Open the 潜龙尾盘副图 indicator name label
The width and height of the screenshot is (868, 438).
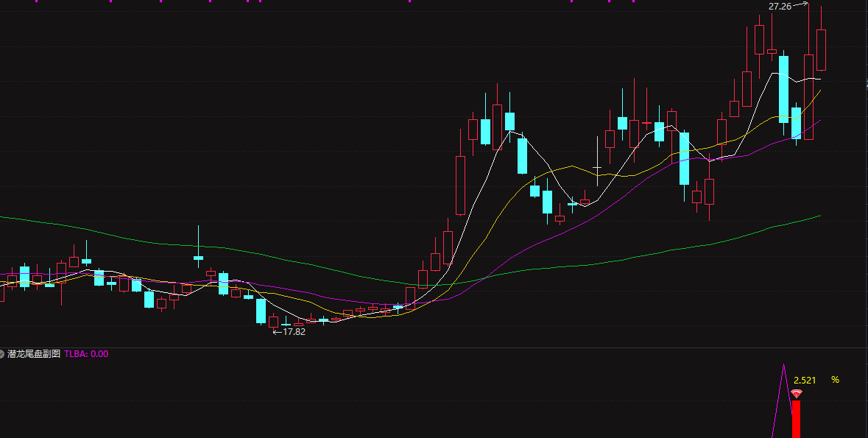click(34, 354)
